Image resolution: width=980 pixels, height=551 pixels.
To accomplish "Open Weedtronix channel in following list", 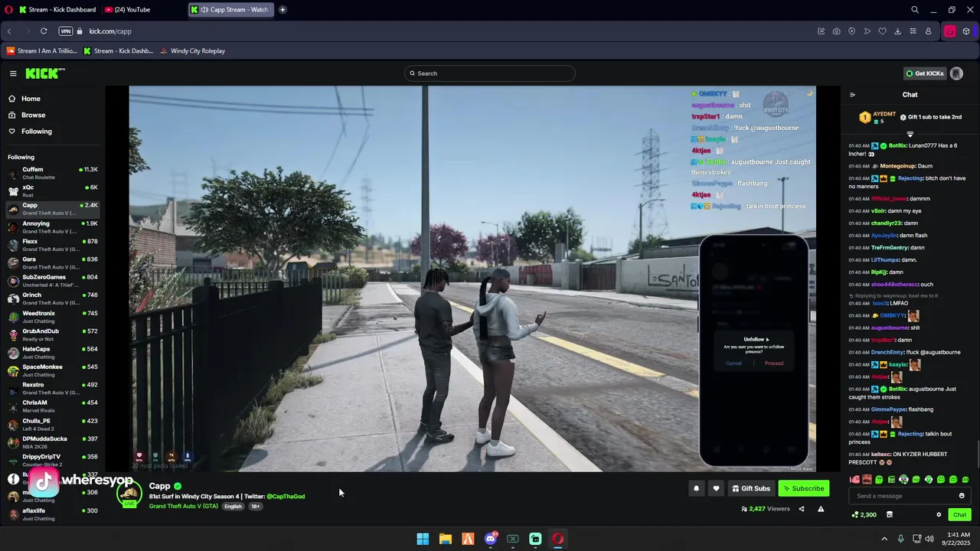I will 52,317.
